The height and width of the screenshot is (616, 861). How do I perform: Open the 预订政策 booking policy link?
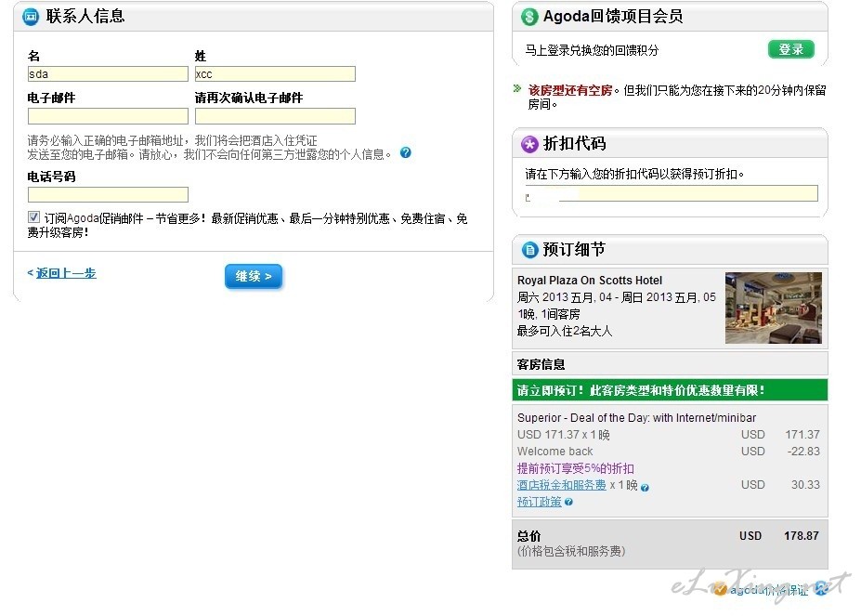coord(540,502)
